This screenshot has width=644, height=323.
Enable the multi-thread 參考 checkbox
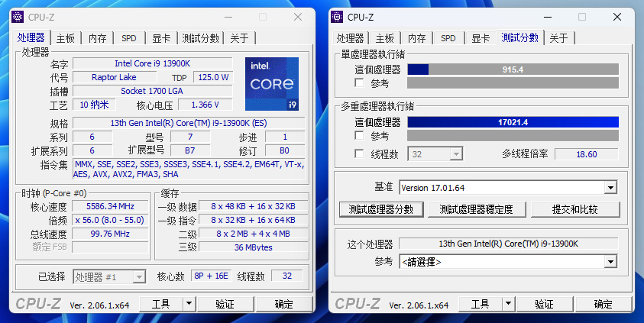(359, 135)
